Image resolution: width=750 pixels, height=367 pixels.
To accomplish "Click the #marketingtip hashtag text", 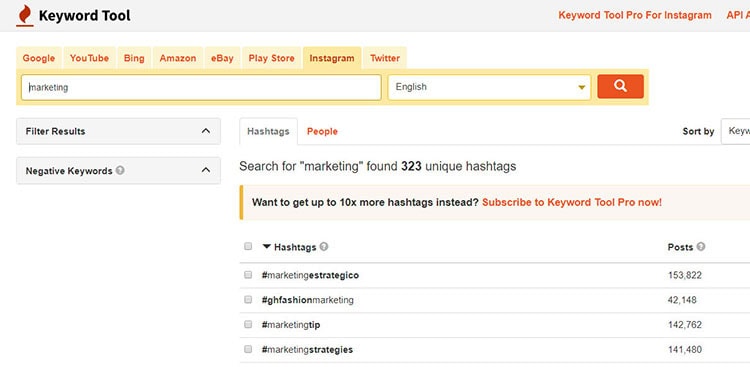I will pos(291,325).
